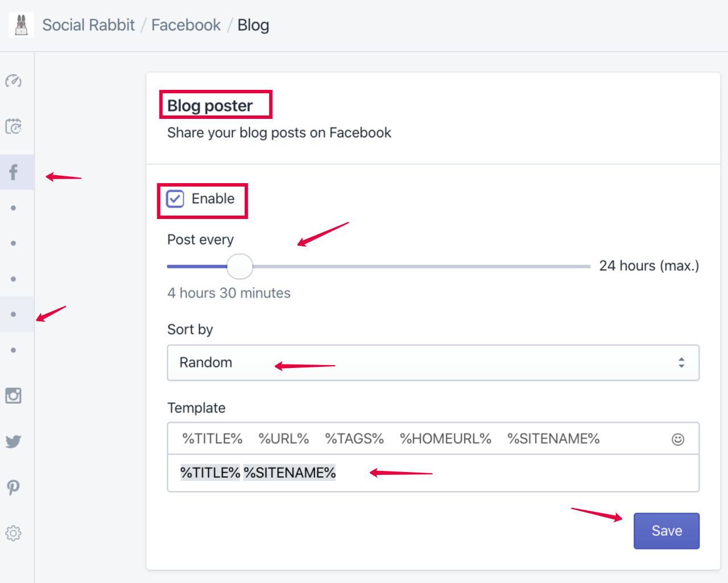Screen dimensions: 728x583
Task: Go to Facebook breadcrumb link
Action: 186,25
